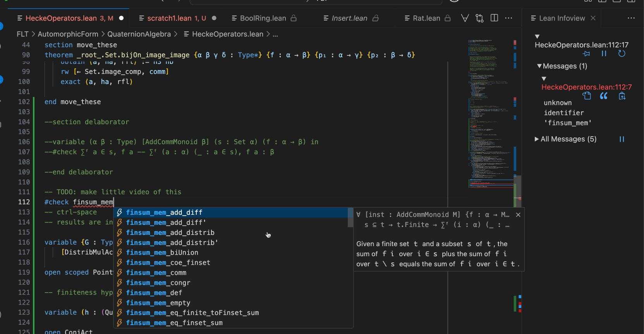Open editor more actions ellipsis menu

pyautogui.click(x=508, y=18)
